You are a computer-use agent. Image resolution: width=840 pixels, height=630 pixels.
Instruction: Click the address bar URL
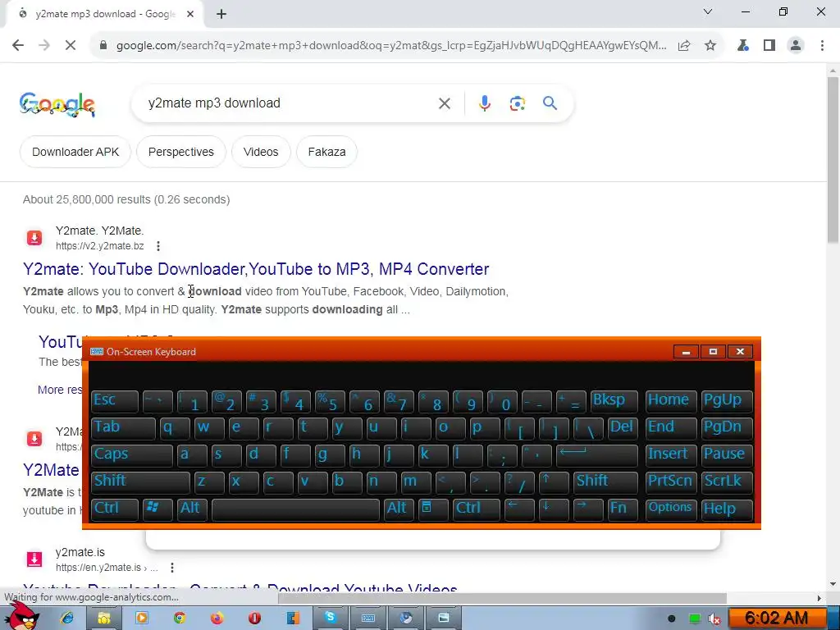[x=391, y=46]
